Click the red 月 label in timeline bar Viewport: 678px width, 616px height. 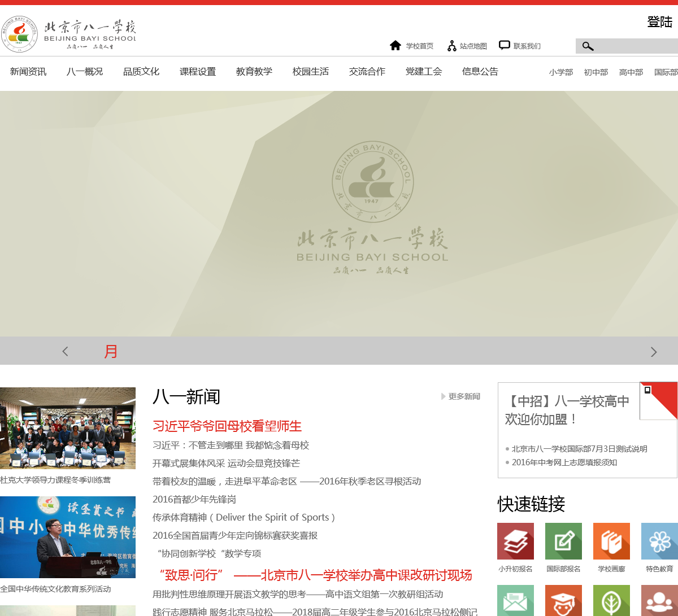tap(111, 351)
